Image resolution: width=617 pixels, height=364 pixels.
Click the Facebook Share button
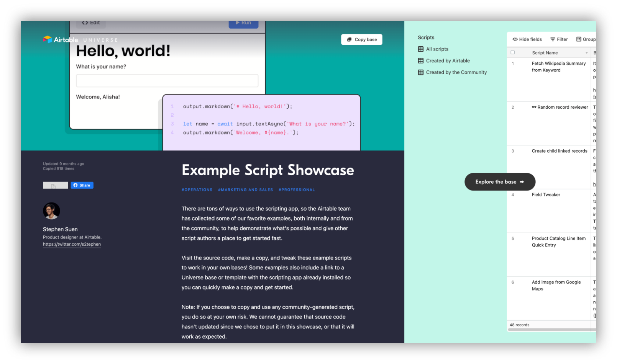coord(82,185)
